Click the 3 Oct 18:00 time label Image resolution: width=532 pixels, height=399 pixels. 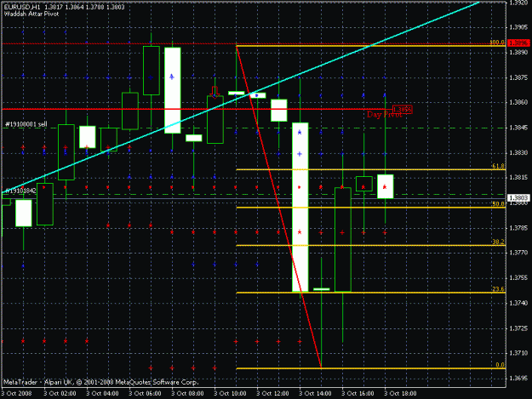[x=400, y=394]
